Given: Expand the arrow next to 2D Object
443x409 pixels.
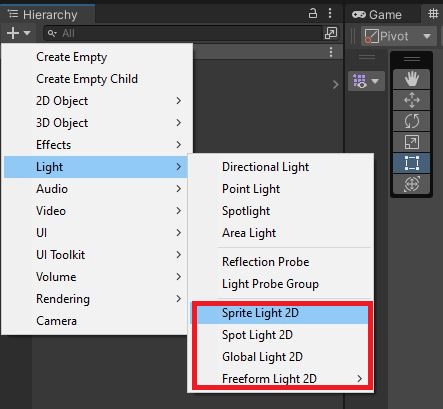Looking at the screenshot, I should (x=179, y=101).
